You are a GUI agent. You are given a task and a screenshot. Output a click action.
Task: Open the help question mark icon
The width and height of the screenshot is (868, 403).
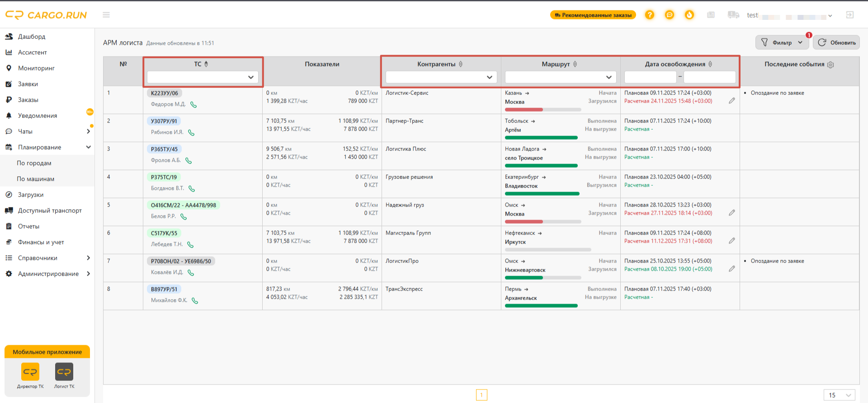pyautogui.click(x=650, y=15)
